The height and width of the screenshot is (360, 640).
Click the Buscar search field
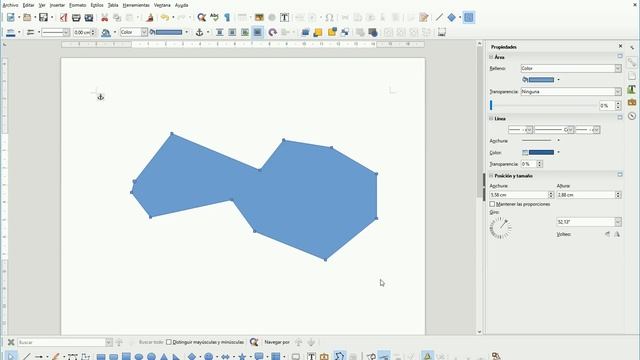pyautogui.click(x=61, y=342)
